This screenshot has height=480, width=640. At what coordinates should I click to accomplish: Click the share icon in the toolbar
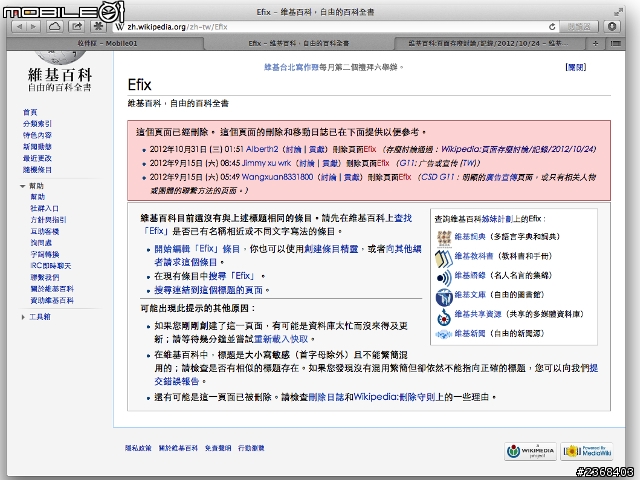tap(76, 27)
